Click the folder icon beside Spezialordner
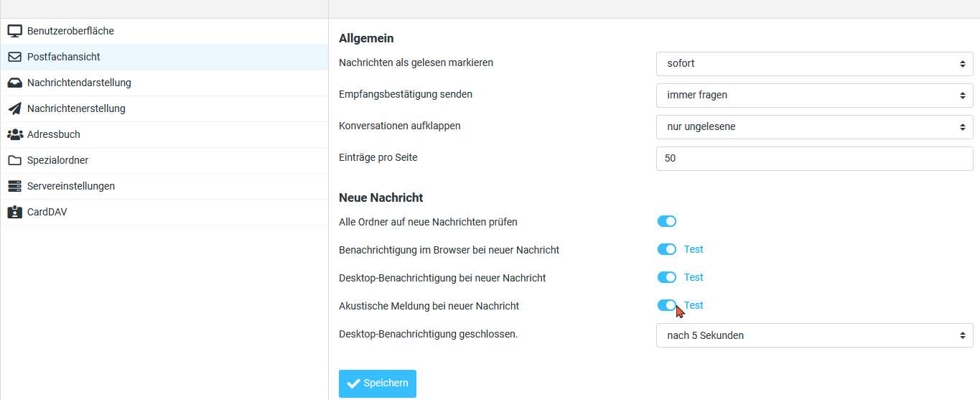Viewport: 980px width, 400px height. [14, 160]
